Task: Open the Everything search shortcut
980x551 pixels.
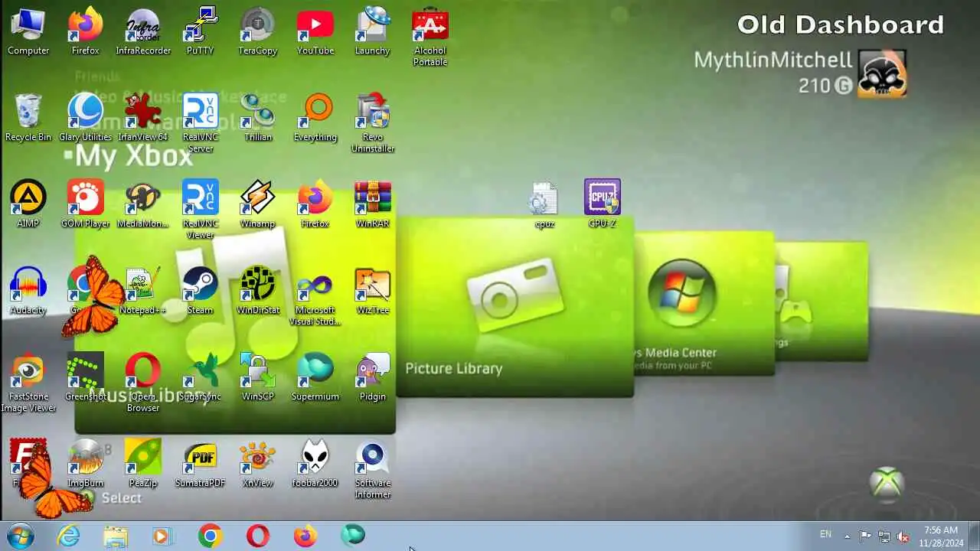Action: [x=315, y=119]
